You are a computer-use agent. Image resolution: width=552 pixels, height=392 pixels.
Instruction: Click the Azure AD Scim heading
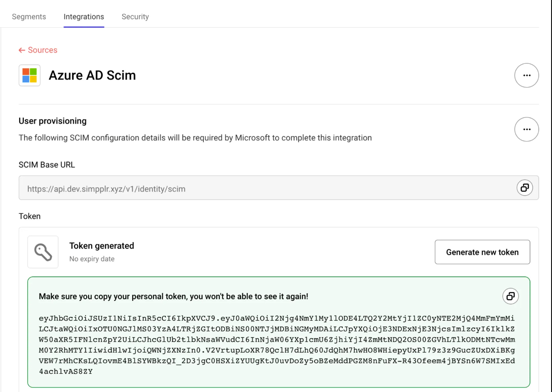(92, 75)
